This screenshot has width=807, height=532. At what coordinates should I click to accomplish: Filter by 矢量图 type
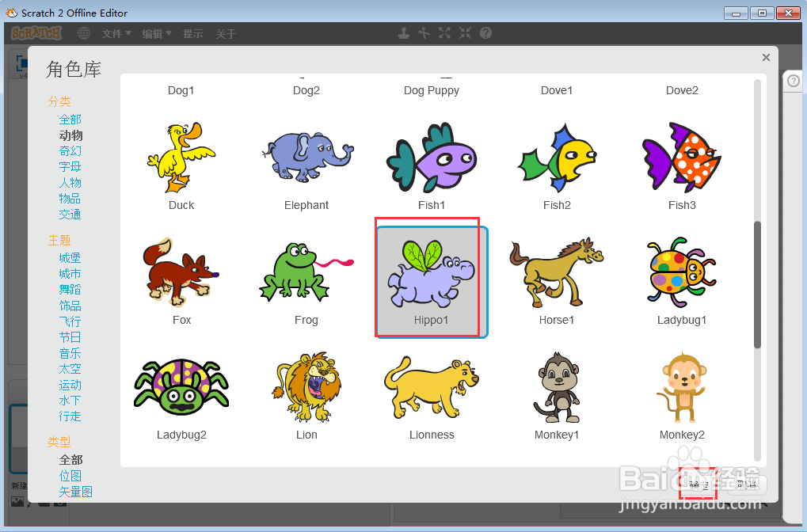[76, 492]
